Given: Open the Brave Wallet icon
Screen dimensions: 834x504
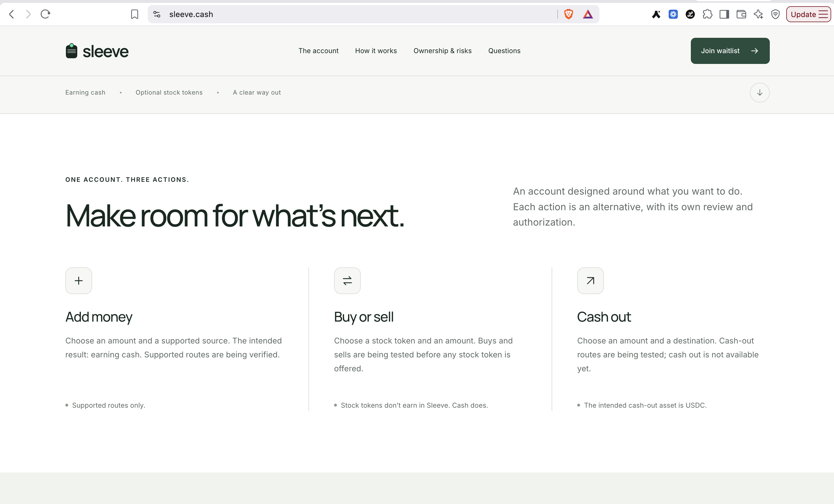Looking at the screenshot, I should coord(741,14).
